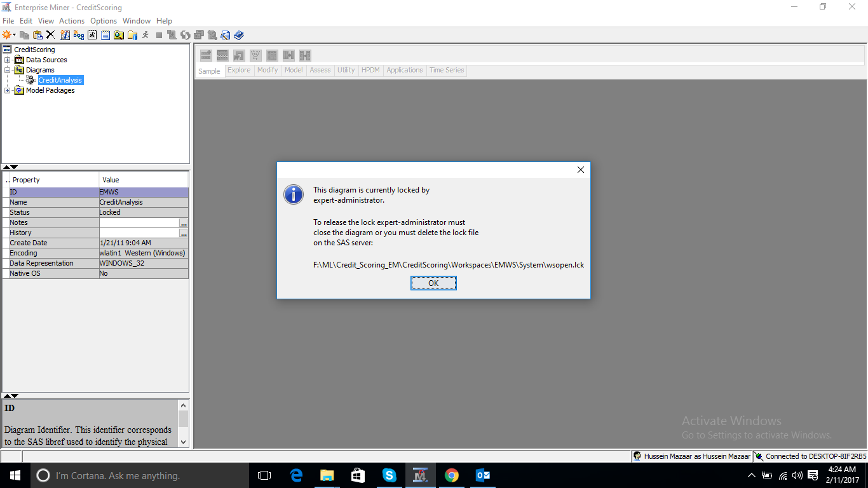Expand the Data Sources tree node
The image size is (868, 488).
[8, 60]
